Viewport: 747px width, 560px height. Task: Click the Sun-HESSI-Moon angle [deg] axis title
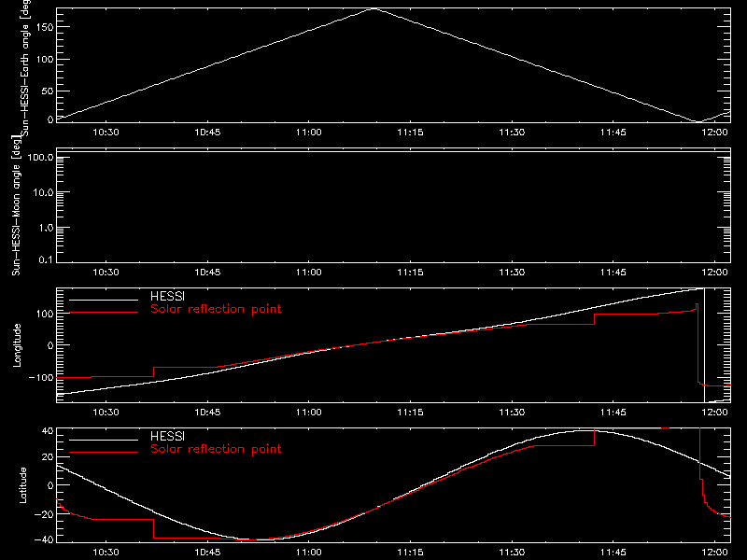[x=16, y=205]
